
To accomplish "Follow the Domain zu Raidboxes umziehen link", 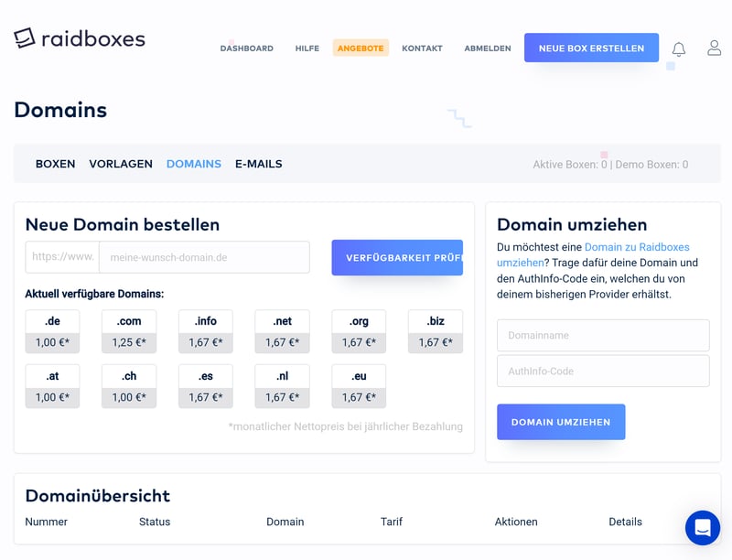I will tap(593, 254).
